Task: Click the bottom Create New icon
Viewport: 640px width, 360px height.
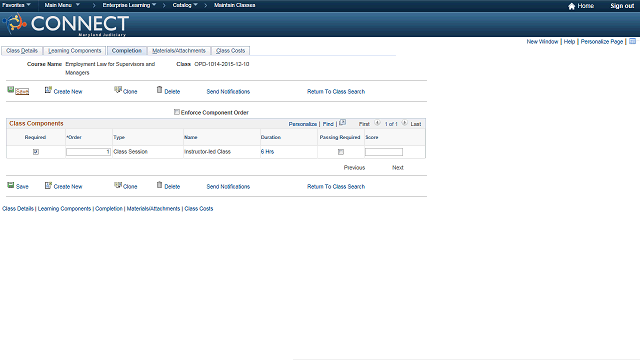Action: tap(48, 185)
